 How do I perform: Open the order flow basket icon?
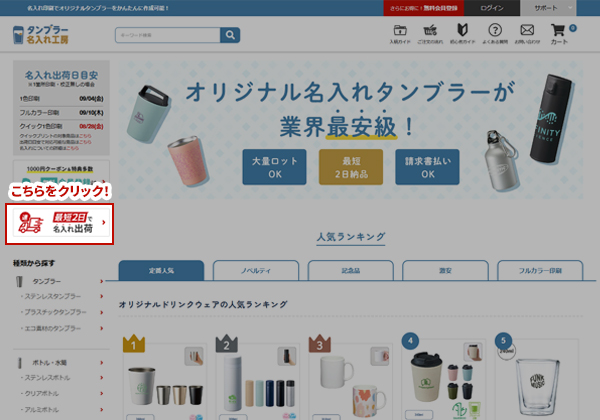click(430, 30)
